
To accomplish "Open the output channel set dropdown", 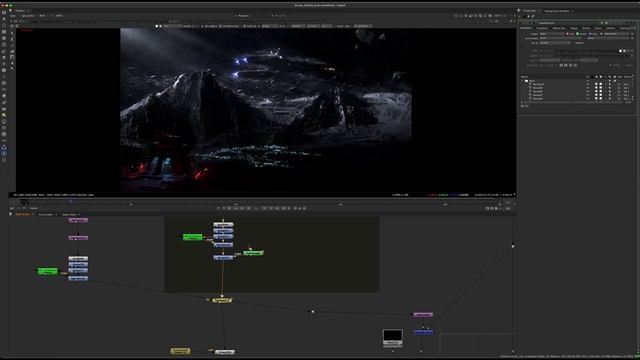I will pyautogui.click(x=551, y=34).
